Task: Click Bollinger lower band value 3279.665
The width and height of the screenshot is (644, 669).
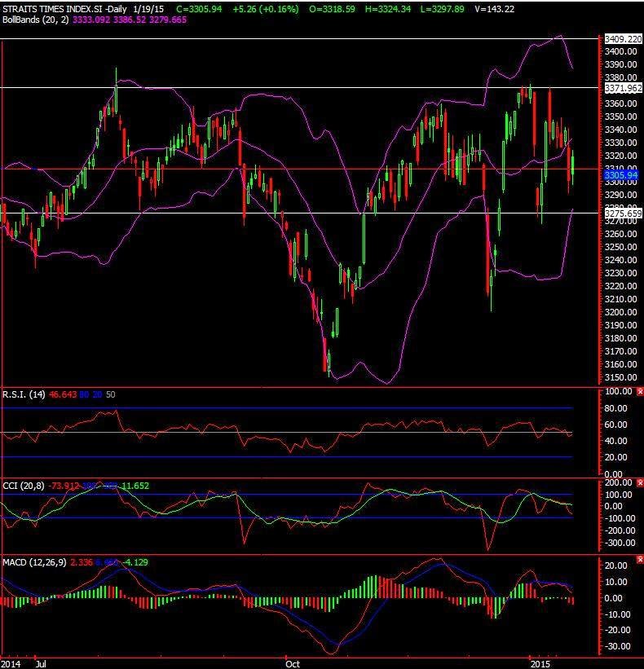Action: (x=168, y=20)
